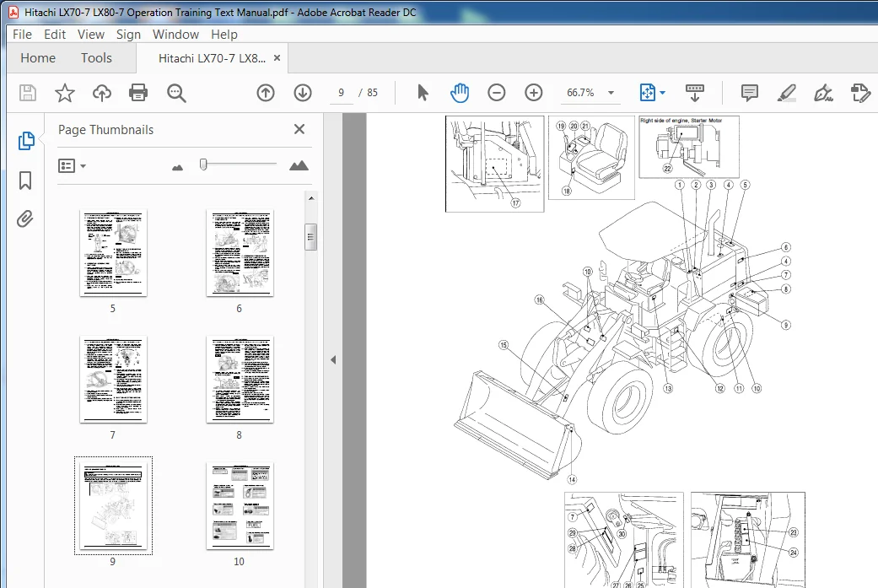Image resolution: width=878 pixels, height=588 pixels.
Task: Go to next page with down arrow
Action: [303, 93]
